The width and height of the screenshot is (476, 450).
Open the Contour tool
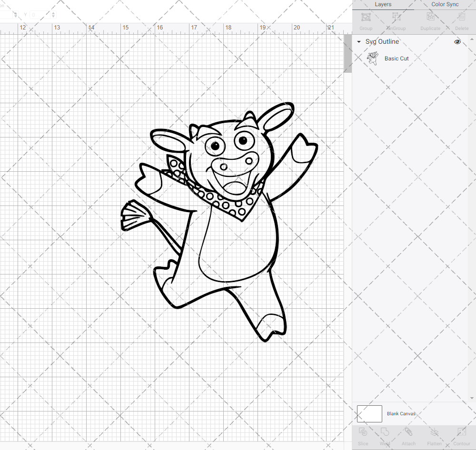pos(461,435)
